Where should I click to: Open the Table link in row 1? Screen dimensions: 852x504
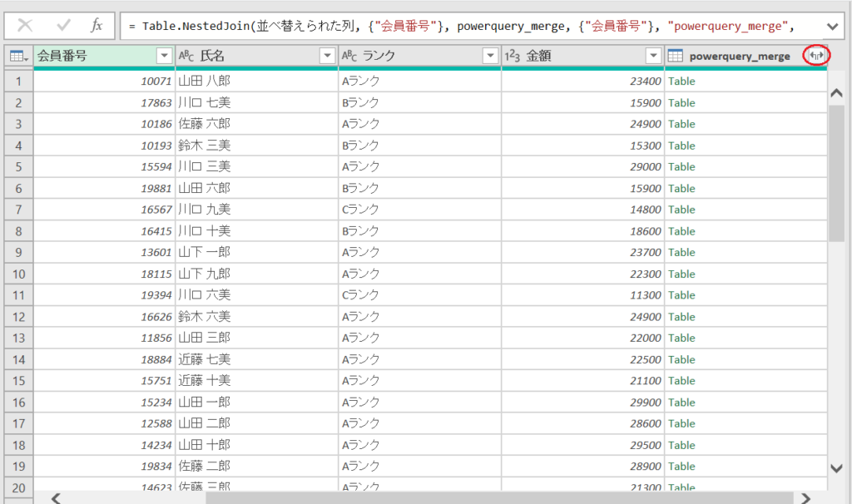coord(681,81)
